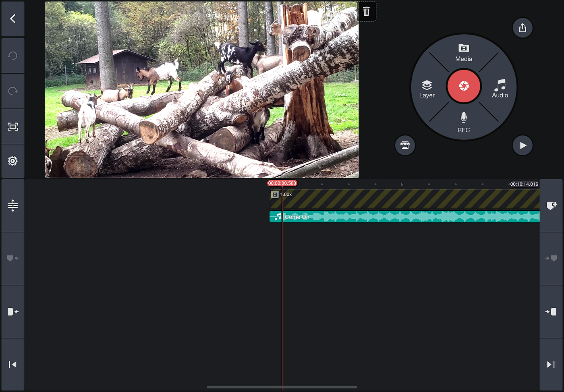Export the project with the share icon
564x392 pixels.
pyautogui.click(x=523, y=28)
